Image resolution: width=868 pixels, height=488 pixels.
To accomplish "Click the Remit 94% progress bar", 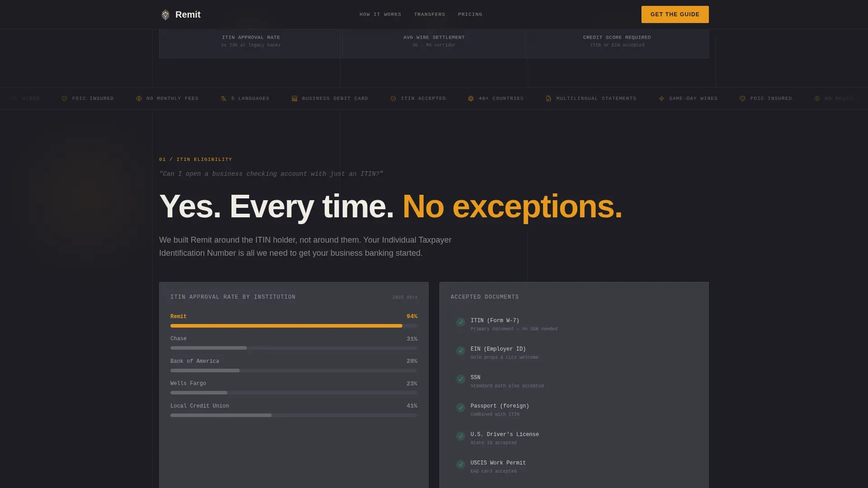I will point(294,326).
